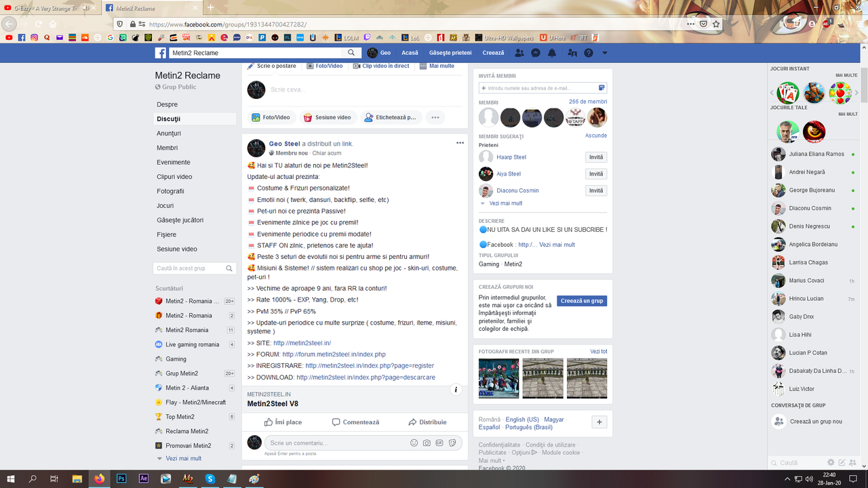Screen dimensions: 868x488
Task: Open Photoshop from the Windows taskbar
Action: click(121, 479)
